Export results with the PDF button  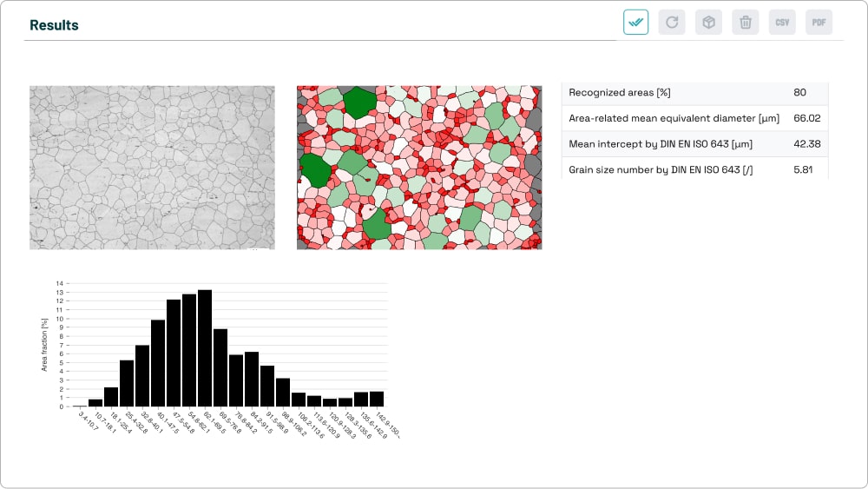[x=819, y=23]
